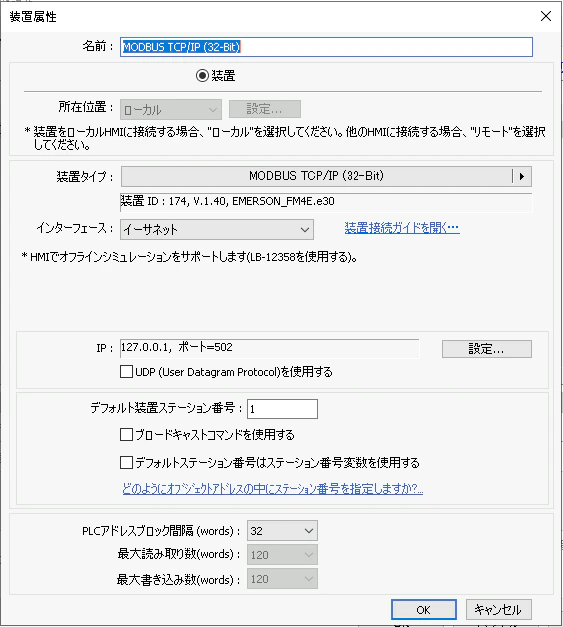The image size is (563, 627).
Task: Confirm with the OK button
Action: tap(424, 610)
